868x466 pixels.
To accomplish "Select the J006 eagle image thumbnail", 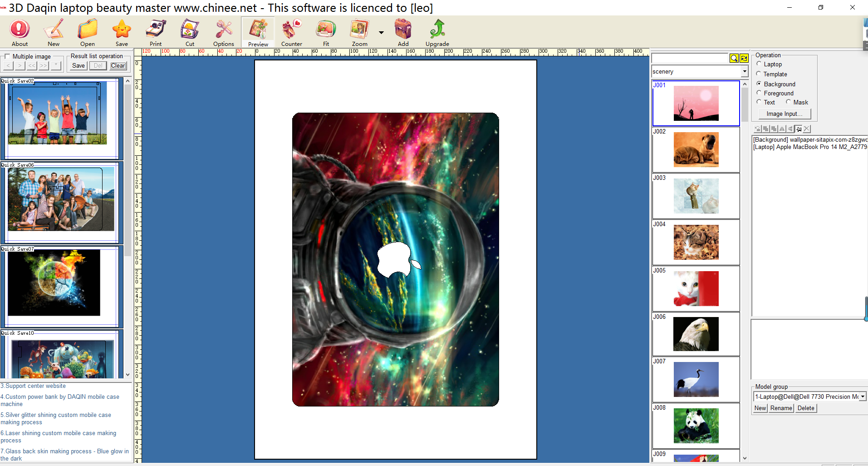I will point(696,334).
